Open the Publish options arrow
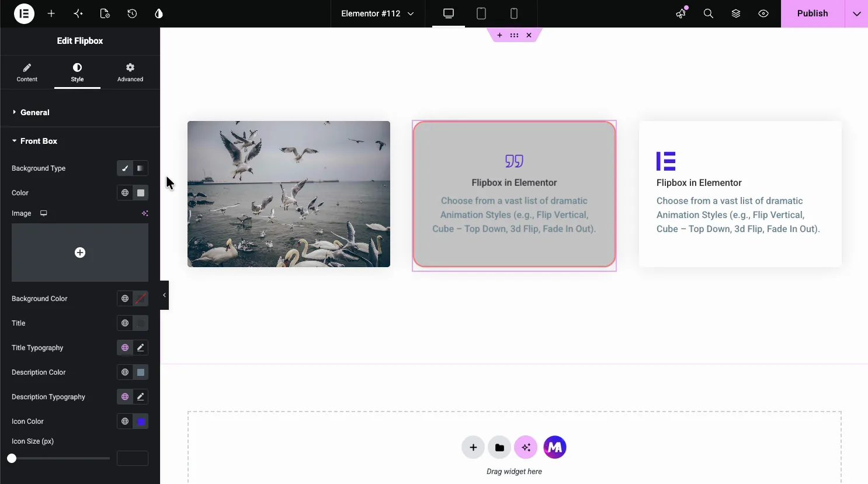 click(856, 13)
